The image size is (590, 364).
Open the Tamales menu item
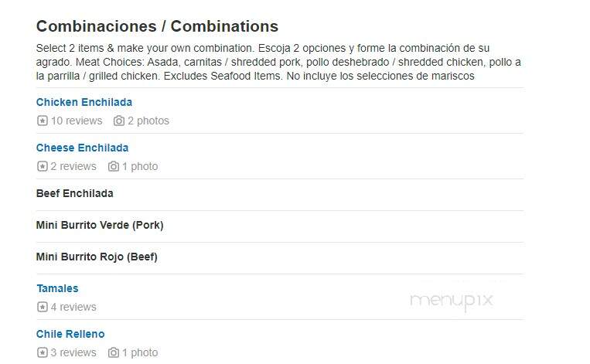(x=57, y=288)
